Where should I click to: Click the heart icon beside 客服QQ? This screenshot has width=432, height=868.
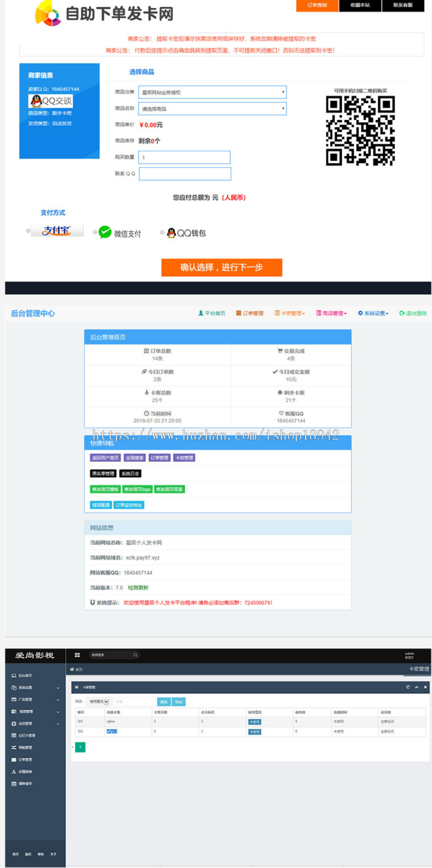(281, 413)
